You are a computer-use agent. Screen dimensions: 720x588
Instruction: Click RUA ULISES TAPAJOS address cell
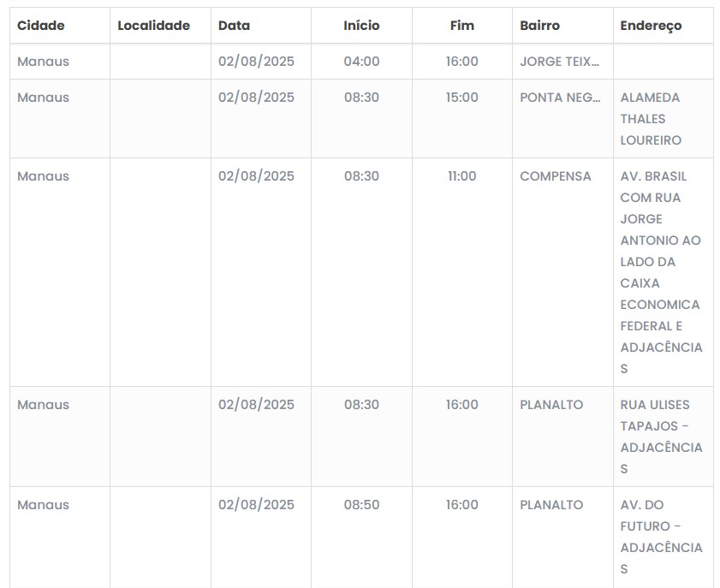point(663,437)
